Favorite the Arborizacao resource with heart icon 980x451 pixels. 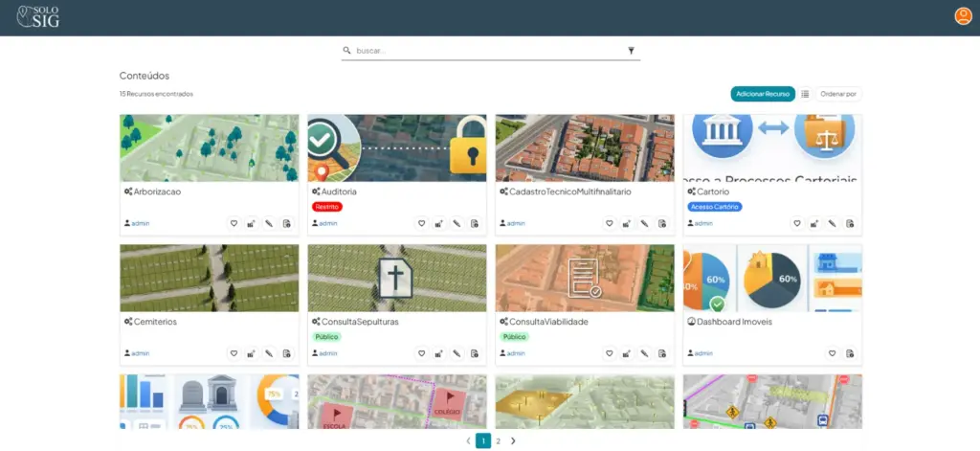click(x=234, y=223)
